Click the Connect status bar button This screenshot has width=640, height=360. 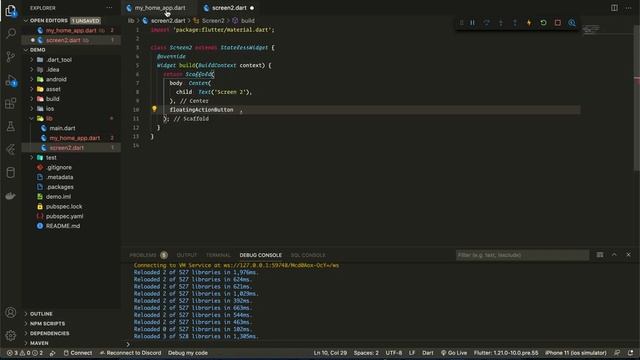[x=78, y=353]
